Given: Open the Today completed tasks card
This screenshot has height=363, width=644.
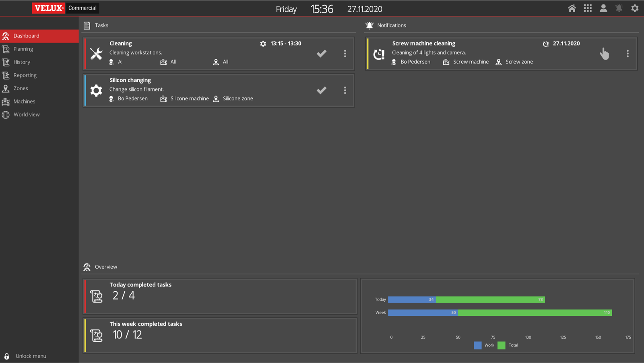Looking at the screenshot, I should (220, 296).
